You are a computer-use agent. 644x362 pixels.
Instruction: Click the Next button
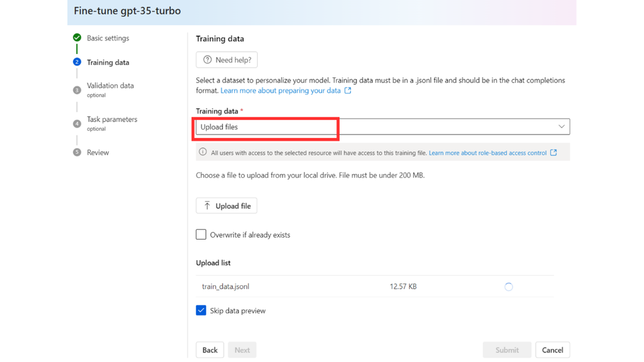point(242,350)
